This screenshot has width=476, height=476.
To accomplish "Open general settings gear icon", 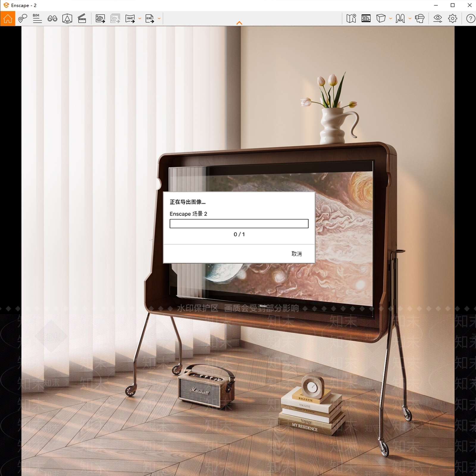I will [452, 18].
